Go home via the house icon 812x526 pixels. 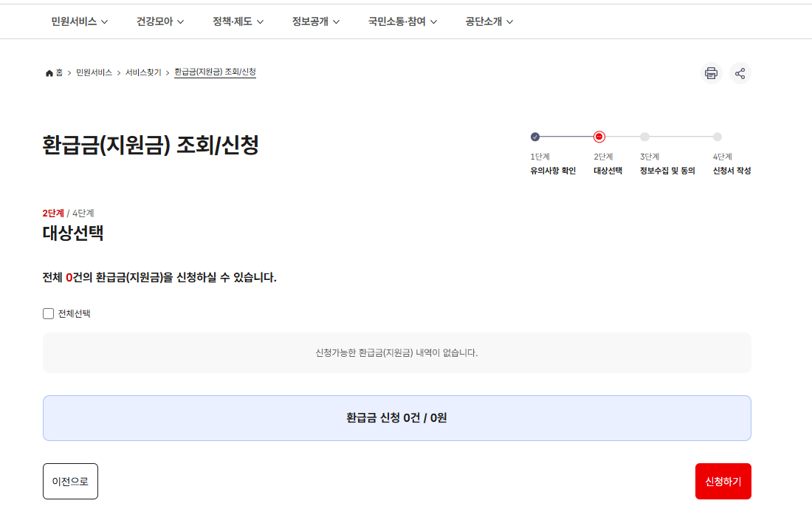tap(49, 73)
